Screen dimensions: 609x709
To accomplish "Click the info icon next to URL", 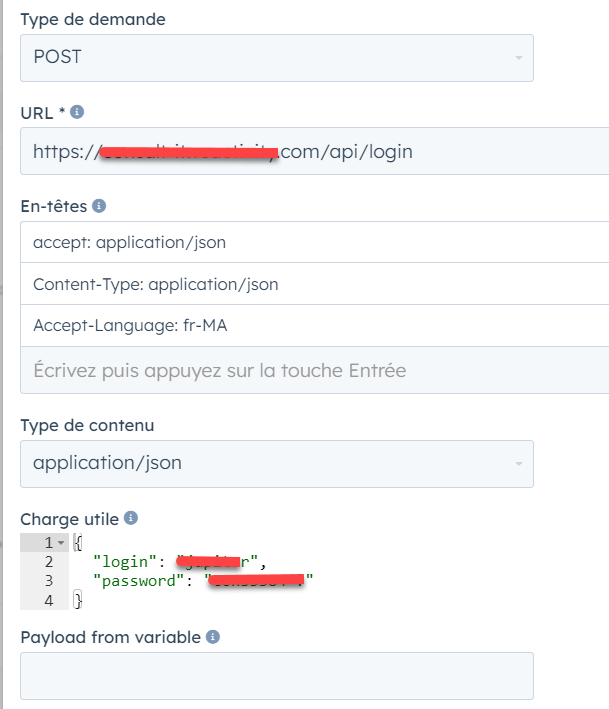I will pos(77,112).
